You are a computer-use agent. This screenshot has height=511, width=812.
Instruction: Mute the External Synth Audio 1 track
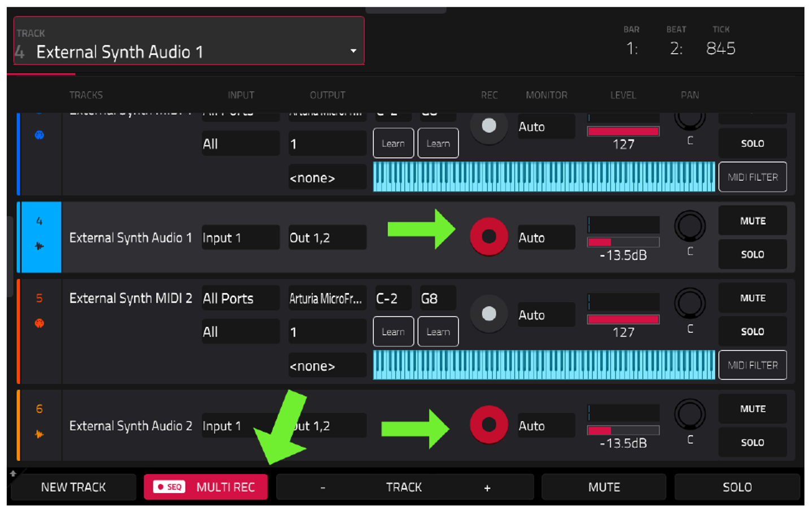[x=752, y=221]
